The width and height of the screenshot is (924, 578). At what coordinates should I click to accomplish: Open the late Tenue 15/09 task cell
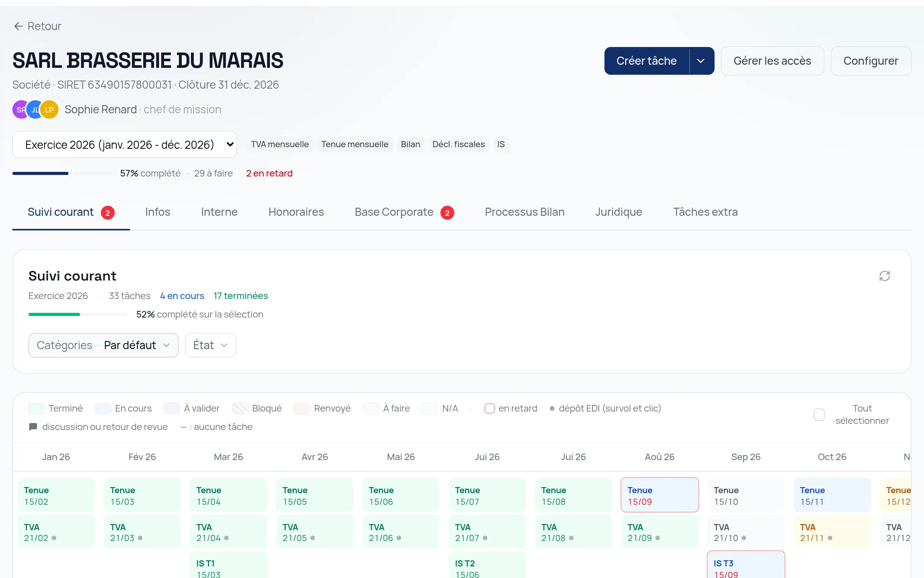pos(660,495)
